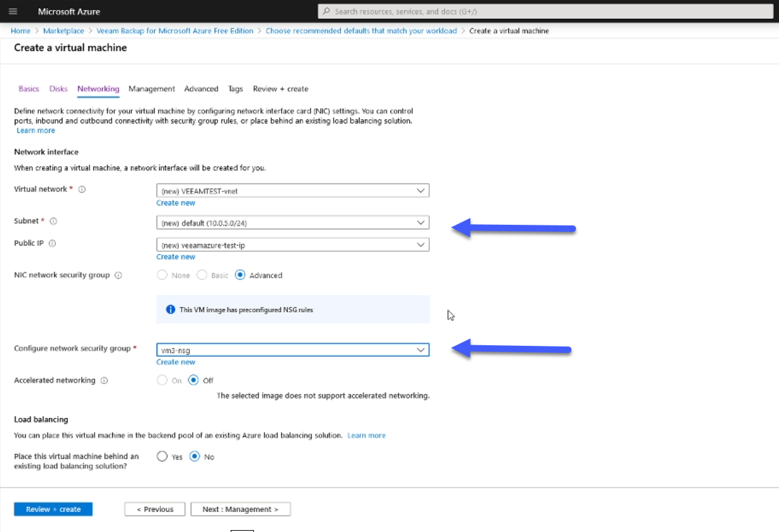Screen dimensions: 779x532
Task: Turn Accelerated networking Off
Action: pos(193,381)
